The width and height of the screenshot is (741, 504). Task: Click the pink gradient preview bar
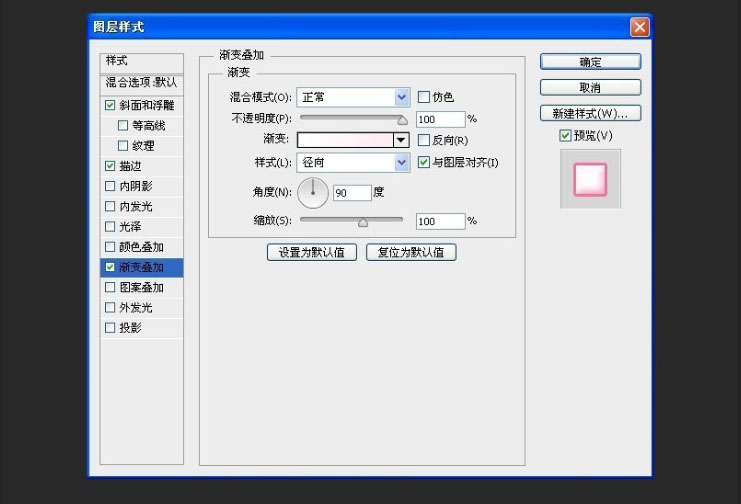tap(345, 140)
